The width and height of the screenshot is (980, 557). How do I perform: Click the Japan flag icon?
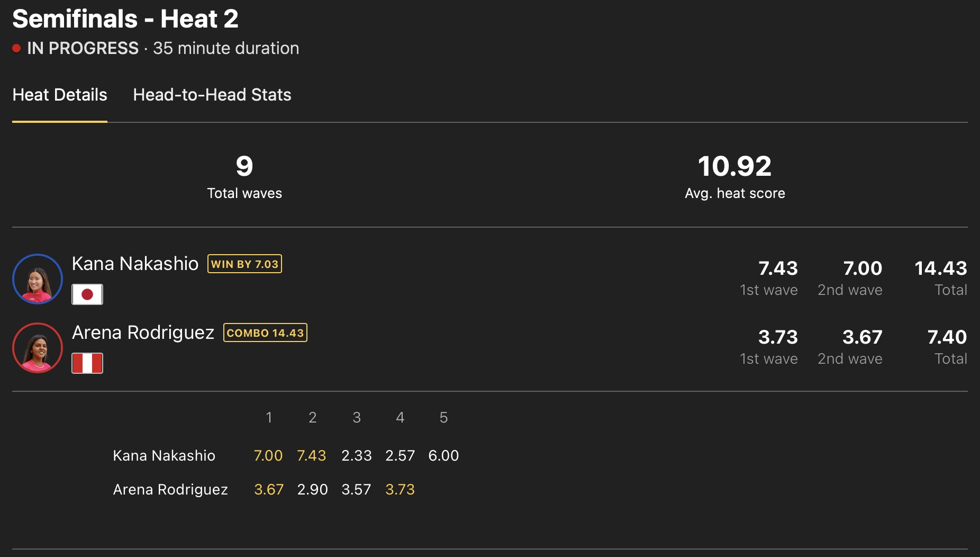pos(87,294)
